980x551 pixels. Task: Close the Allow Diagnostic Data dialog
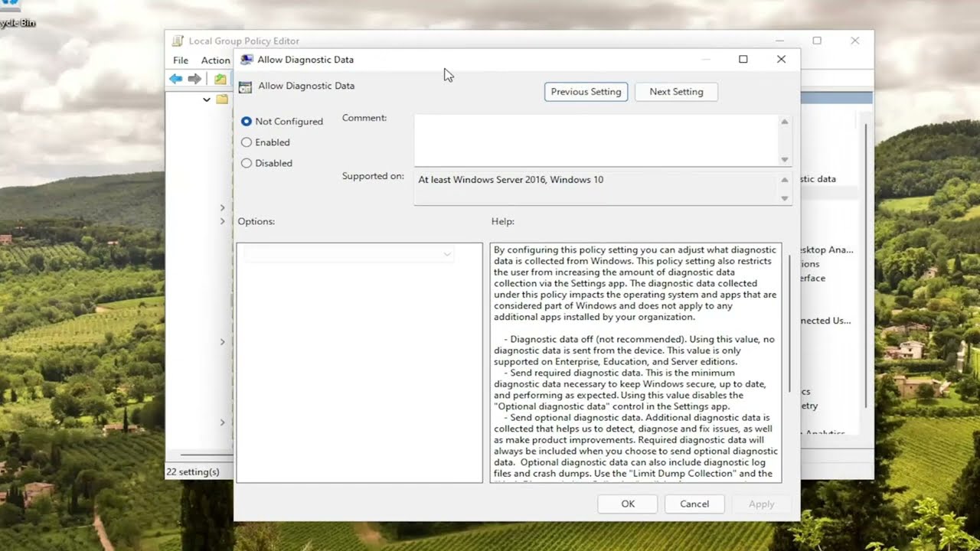pyautogui.click(x=781, y=59)
